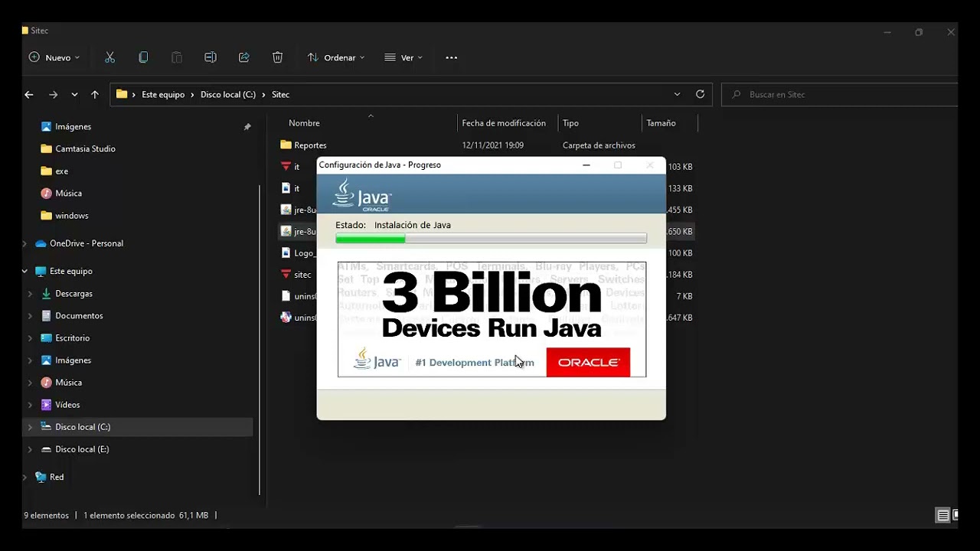The width and height of the screenshot is (980, 551).
Task: Sort by Fecha de modificación column
Action: coord(504,123)
